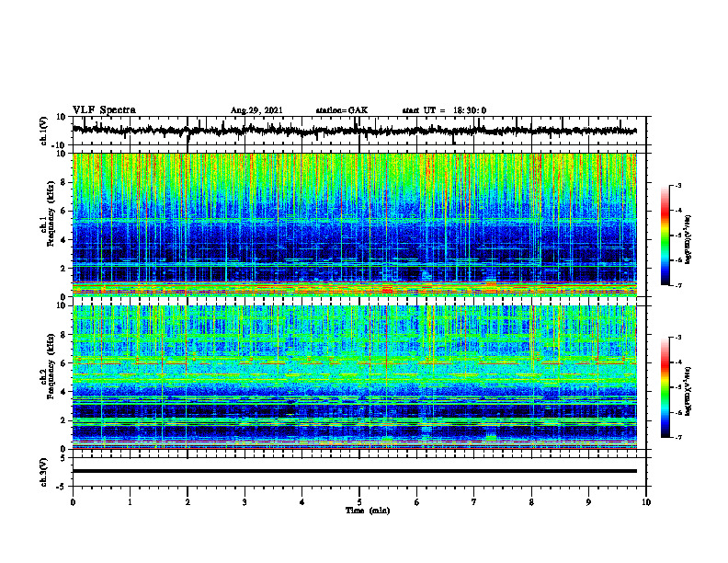Select the "Time (min)" axis label
The height and width of the screenshot is (563, 728).
(x=368, y=511)
